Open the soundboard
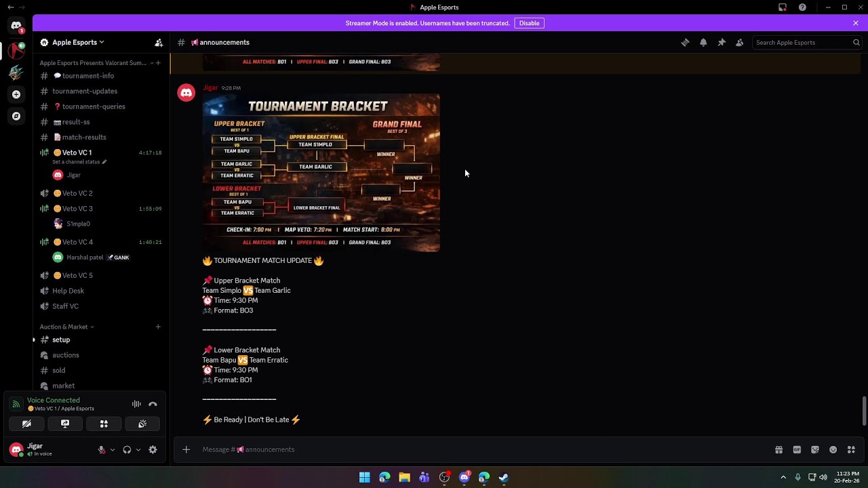Screen dimensions: 868x488 click(142, 424)
